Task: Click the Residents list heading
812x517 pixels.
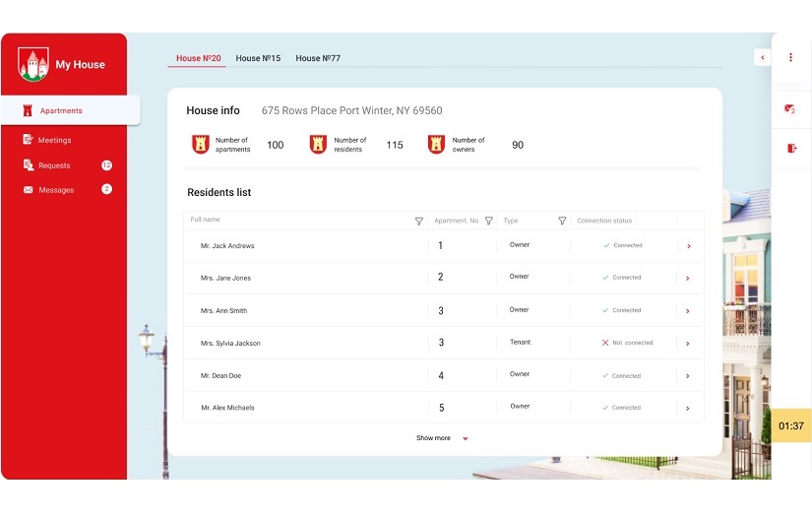Action: (219, 192)
